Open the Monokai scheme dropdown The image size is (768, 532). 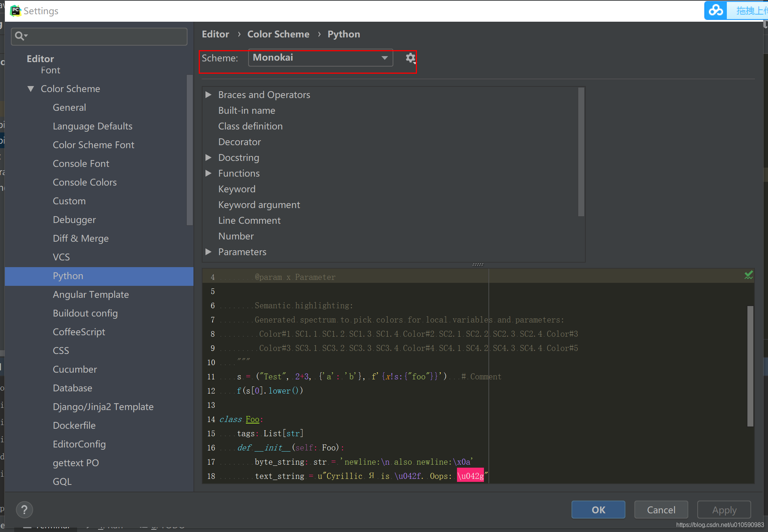pos(320,58)
